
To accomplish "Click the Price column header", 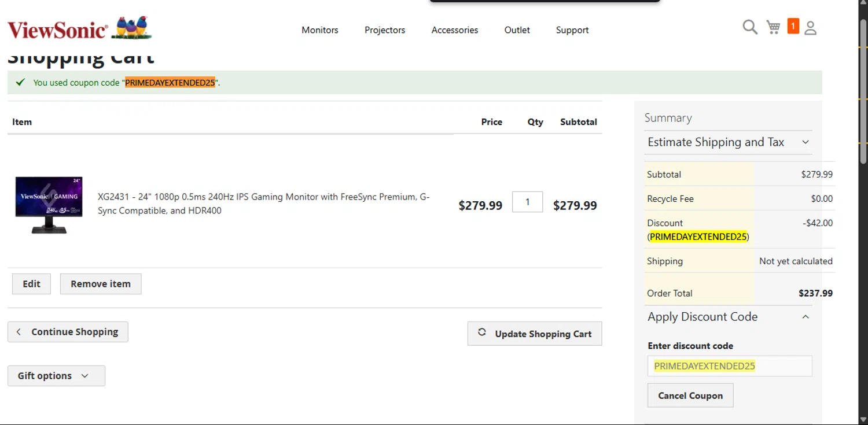I will 492,122.
